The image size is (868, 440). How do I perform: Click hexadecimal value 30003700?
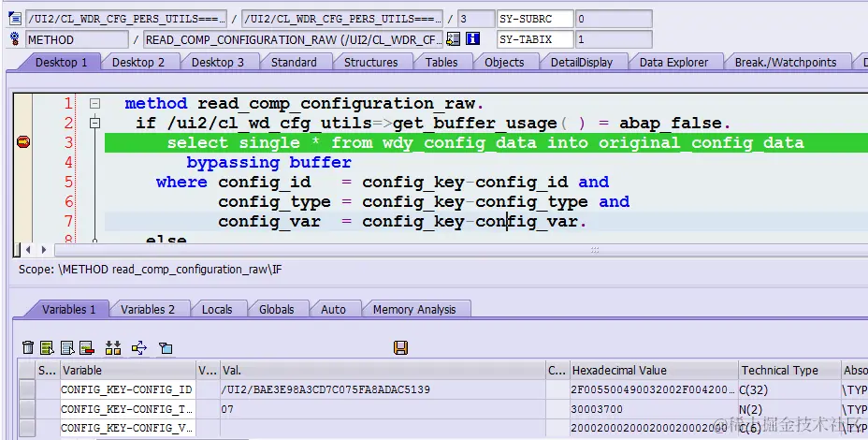[597, 409]
